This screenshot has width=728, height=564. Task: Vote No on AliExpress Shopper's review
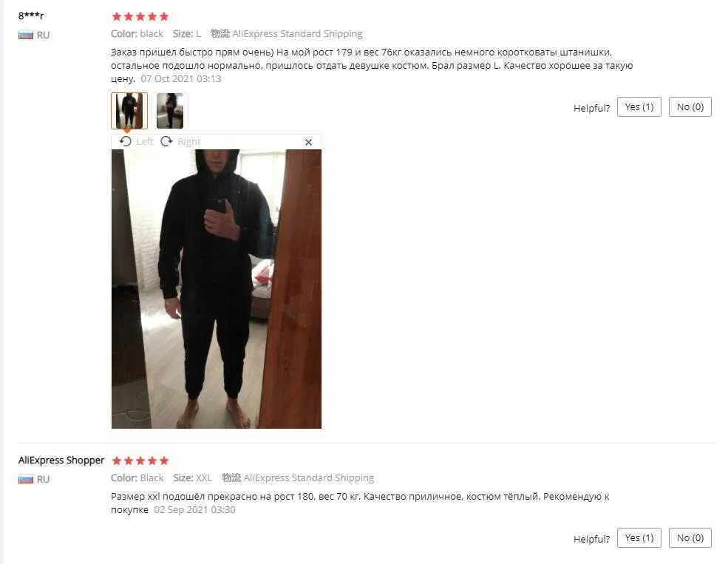point(690,538)
